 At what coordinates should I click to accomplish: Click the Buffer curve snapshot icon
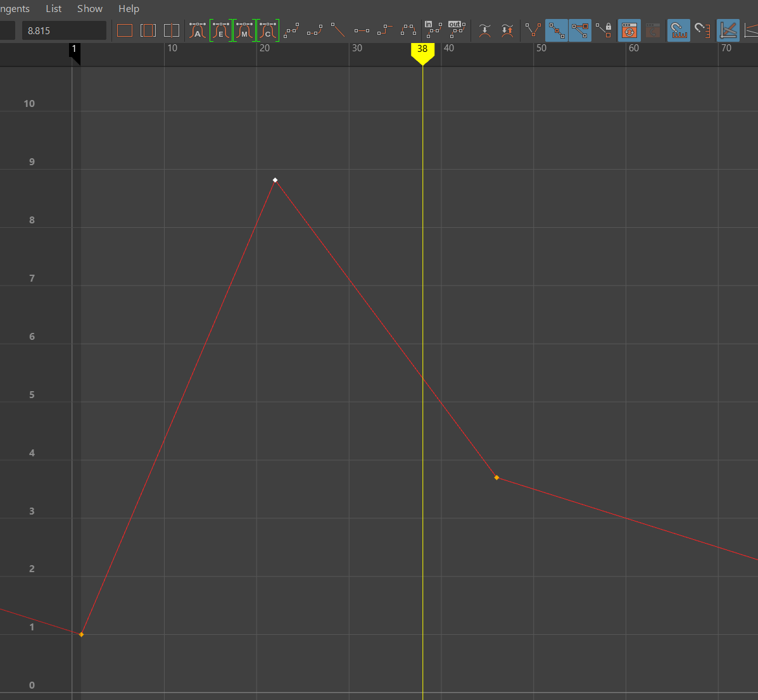pyautogui.click(x=484, y=30)
